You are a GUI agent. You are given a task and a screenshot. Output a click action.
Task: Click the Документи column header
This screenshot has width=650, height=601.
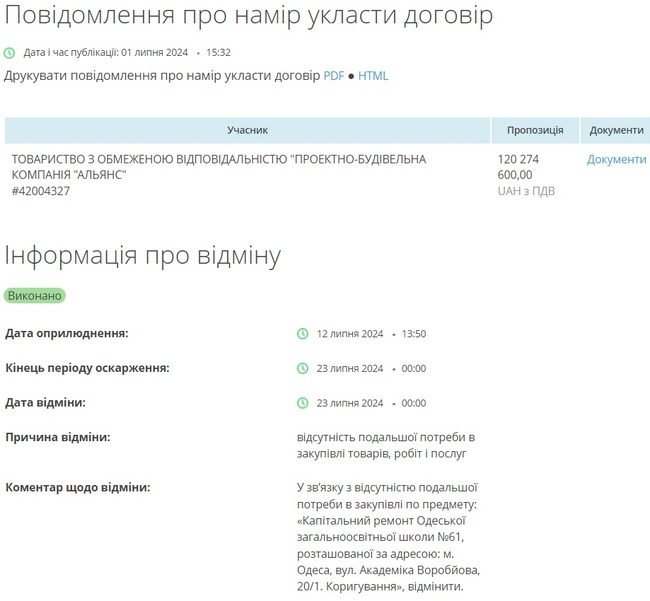tap(616, 131)
